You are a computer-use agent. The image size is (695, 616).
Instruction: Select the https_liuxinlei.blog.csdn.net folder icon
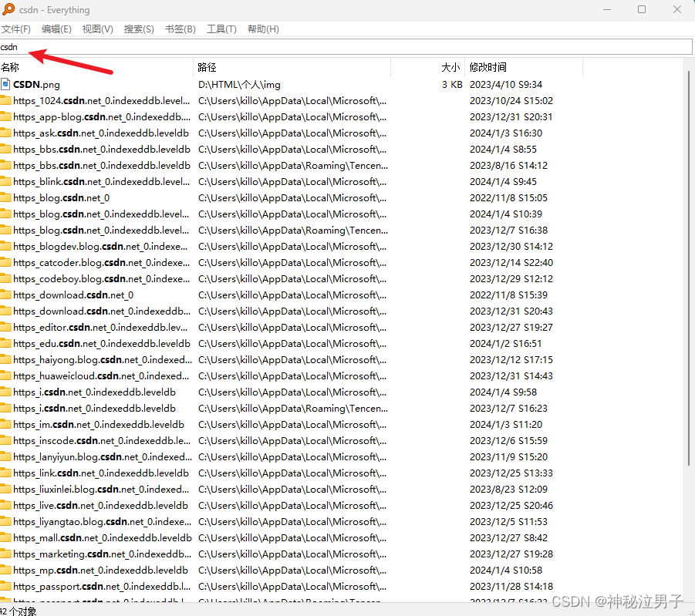pos(5,489)
